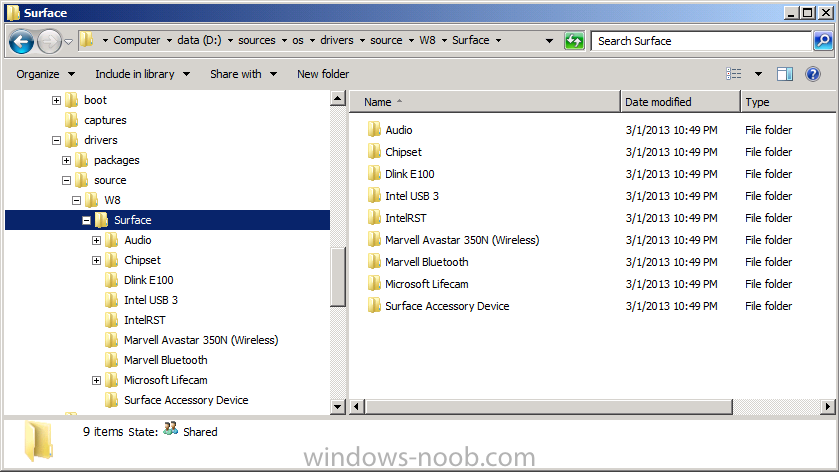The image size is (839, 472).
Task: Select Dlink E100 in navigation tree
Action: tap(149, 280)
